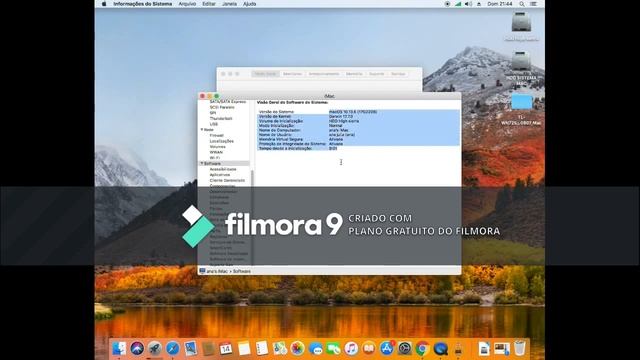Select Firewall under Rede
Screen dimensions: 640x360
click(x=216, y=135)
